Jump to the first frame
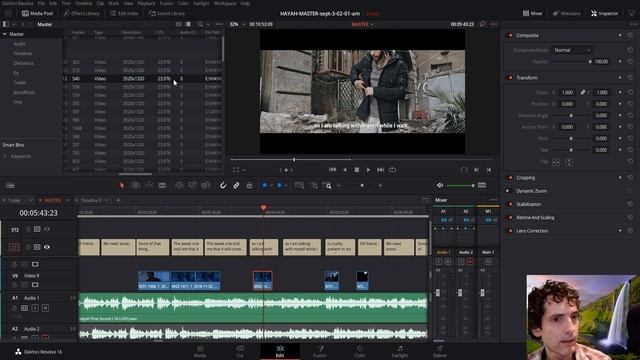 point(333,170)
